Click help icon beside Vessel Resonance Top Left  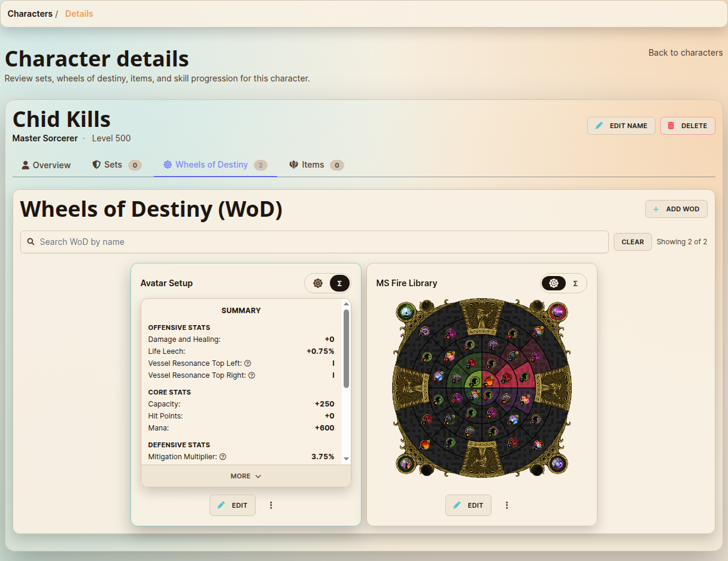point(248,363)
